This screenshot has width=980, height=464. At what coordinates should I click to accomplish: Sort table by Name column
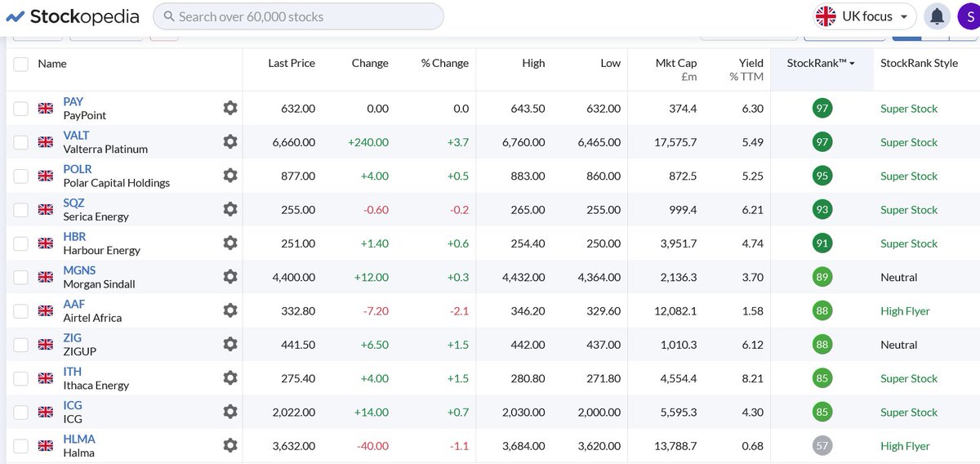coord(52,64)
